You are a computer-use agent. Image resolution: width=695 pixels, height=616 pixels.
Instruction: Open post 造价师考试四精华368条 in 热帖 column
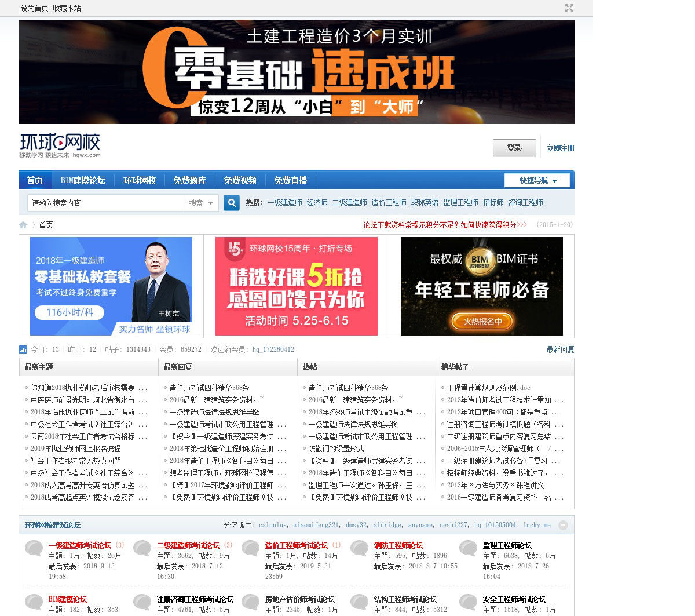[348, 388]
